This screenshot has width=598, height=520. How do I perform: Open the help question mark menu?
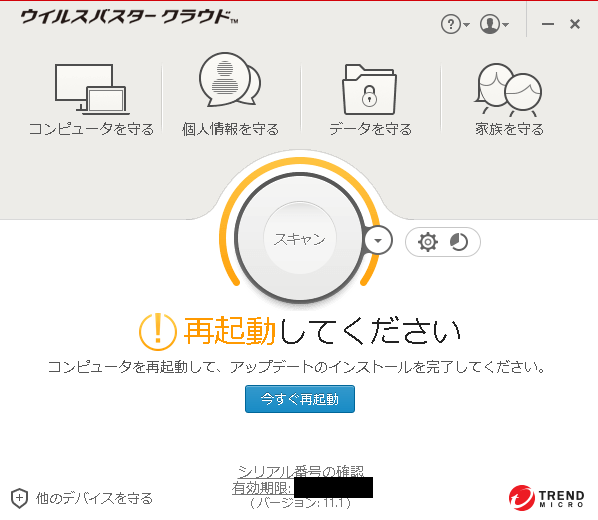click(455, 24)
